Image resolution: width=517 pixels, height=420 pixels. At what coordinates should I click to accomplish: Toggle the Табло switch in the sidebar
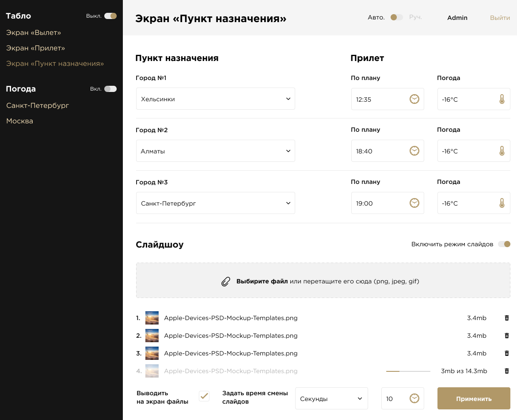[110, 16]
